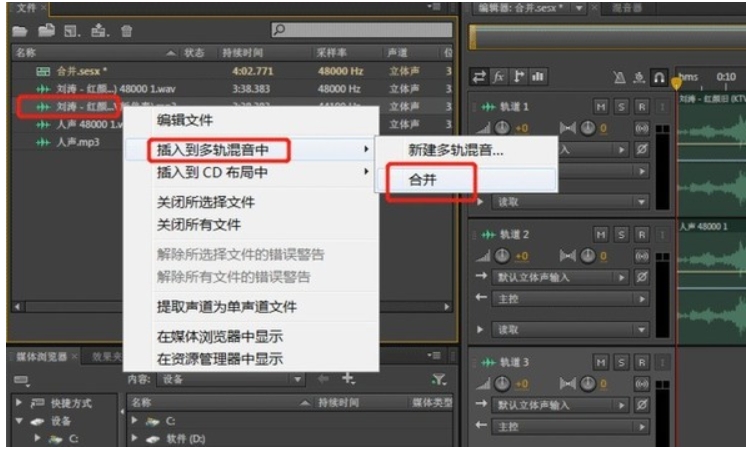The width and height of the screenshot is (746, 450).
Task: Arm Track 1 for record with R
Action: pos(641,107)
